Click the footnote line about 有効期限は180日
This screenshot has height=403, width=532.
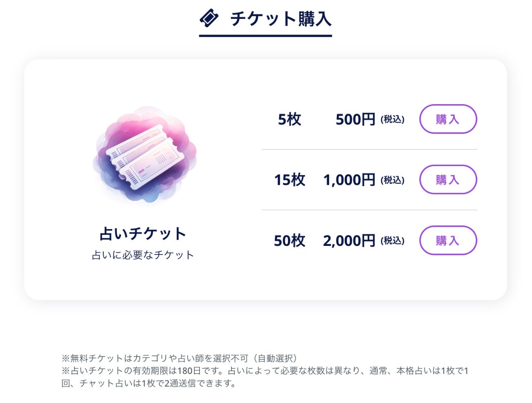point(265,371)
